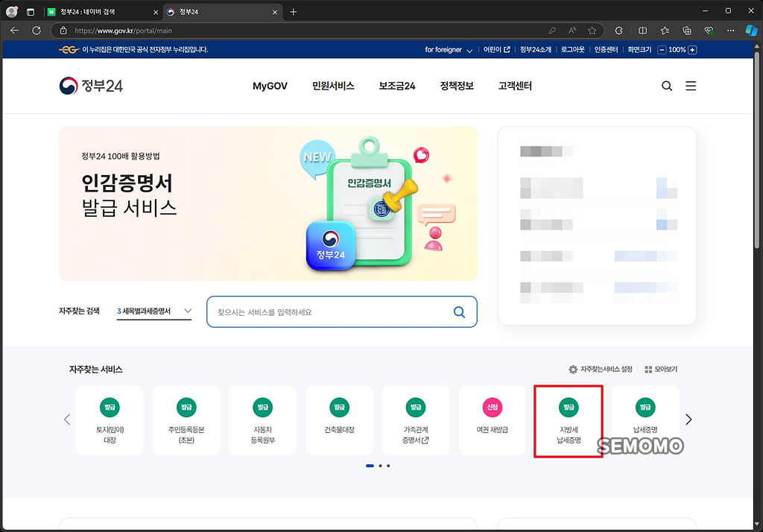Viewport: 763px width, 532px height.
Task: Select third carousel page dot
Action: pos(388,466)
